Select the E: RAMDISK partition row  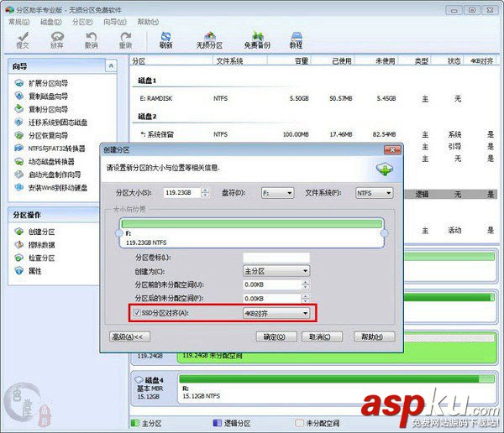[x=313, y=98]
